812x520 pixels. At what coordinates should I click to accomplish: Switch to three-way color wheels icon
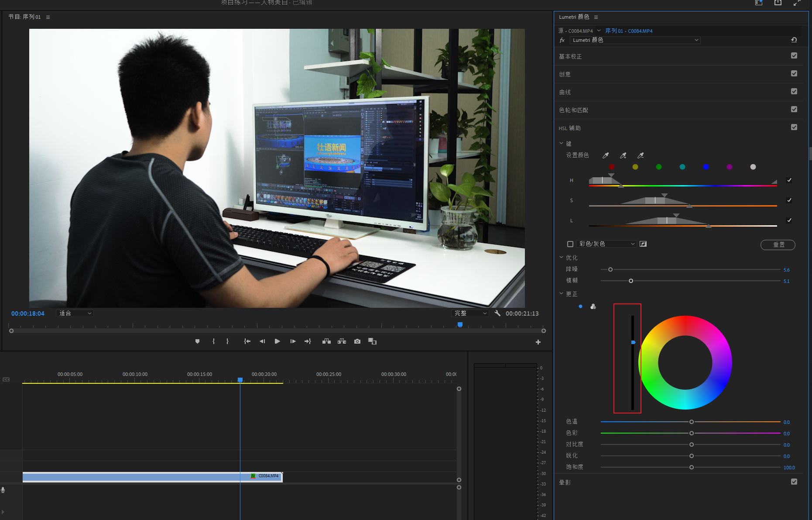click(x=593, y=306)
